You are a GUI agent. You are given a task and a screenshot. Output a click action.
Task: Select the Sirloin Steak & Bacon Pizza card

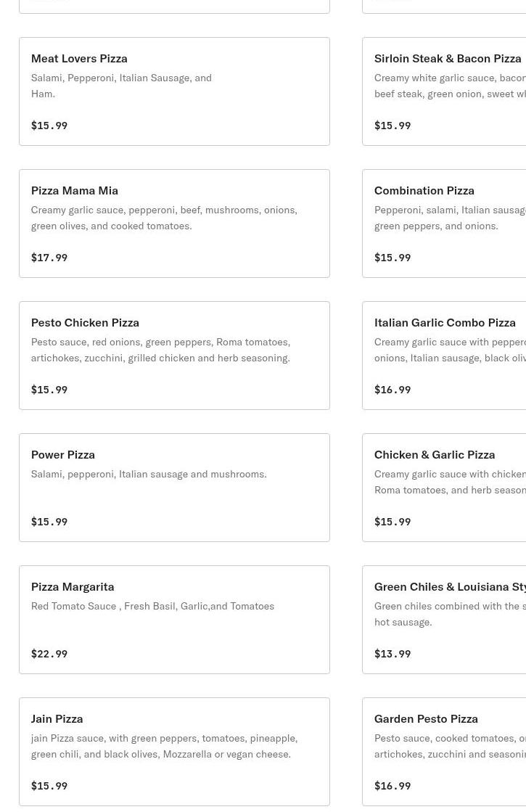coord(444,91)
